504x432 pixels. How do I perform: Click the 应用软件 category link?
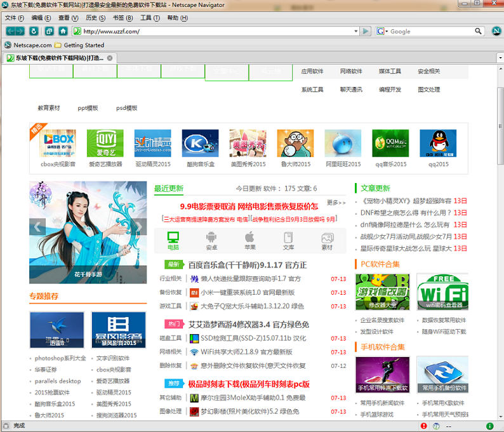312,71
